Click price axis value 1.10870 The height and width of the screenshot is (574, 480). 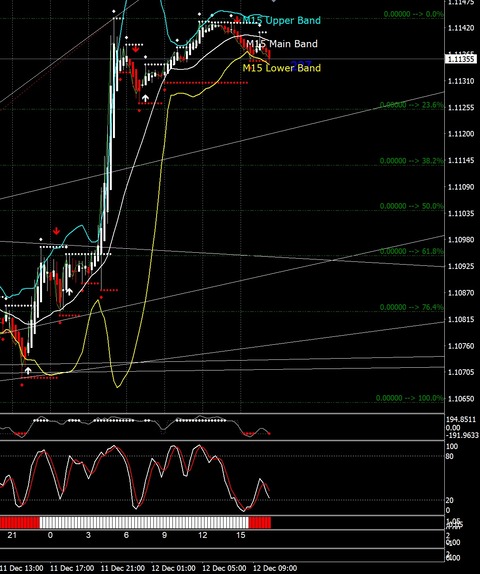click(x=461, y=293)
